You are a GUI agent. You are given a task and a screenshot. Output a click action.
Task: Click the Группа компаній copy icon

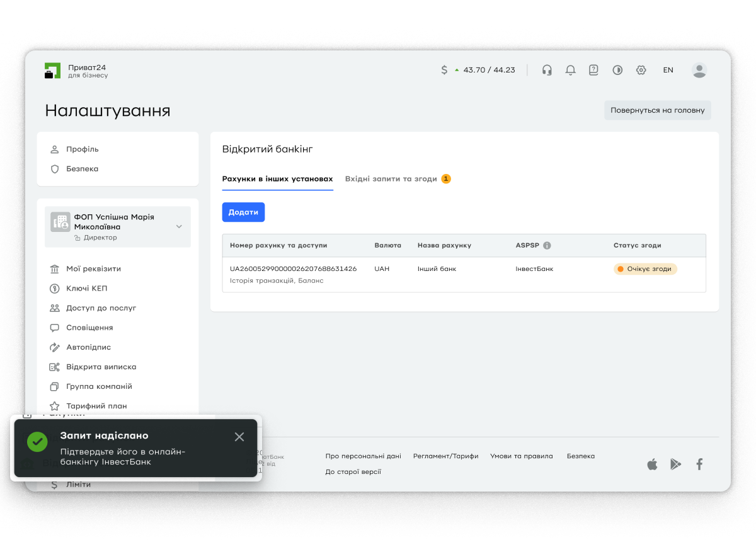point(54,386)
